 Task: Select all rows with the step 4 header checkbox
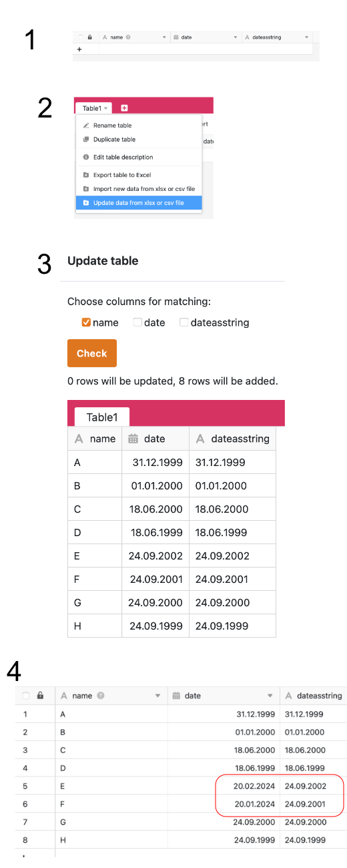tap(26, 696)
